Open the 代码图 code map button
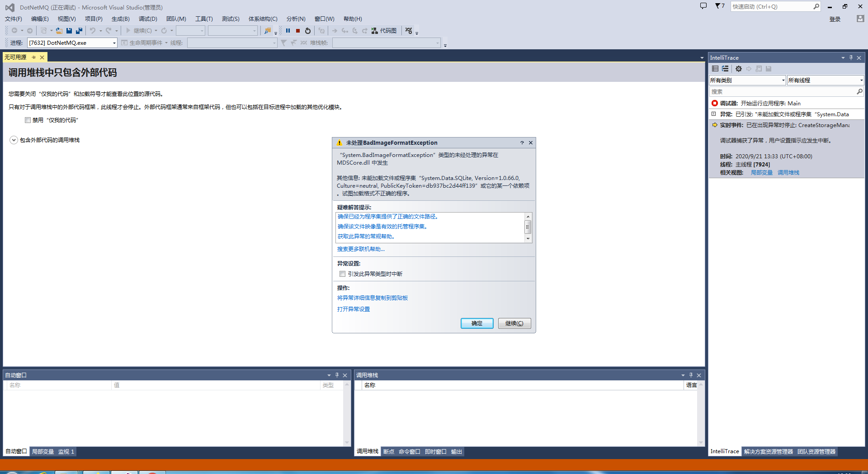Image resolution: width=868 pixels, height=474 pixels. point(384,31)
